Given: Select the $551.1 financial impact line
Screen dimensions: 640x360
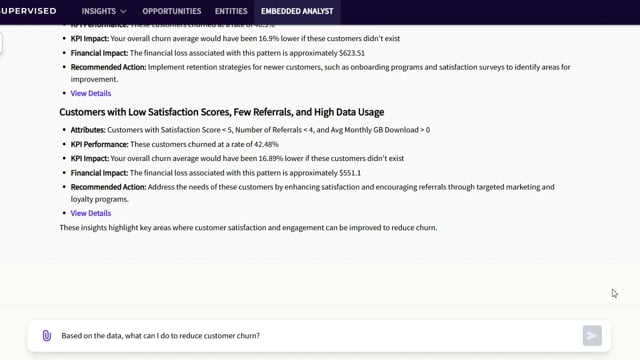Looking at the screenshot, I should pos(216,173).
